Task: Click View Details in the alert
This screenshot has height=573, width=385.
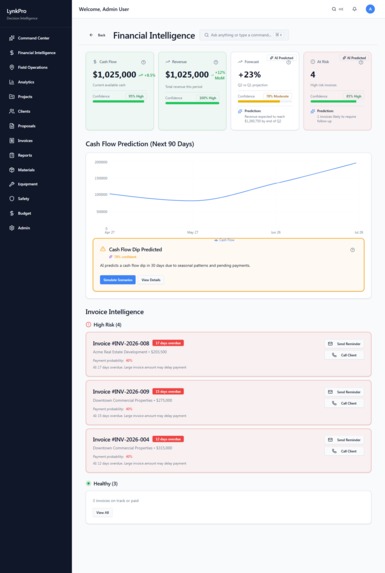Action: click(151, 280)
